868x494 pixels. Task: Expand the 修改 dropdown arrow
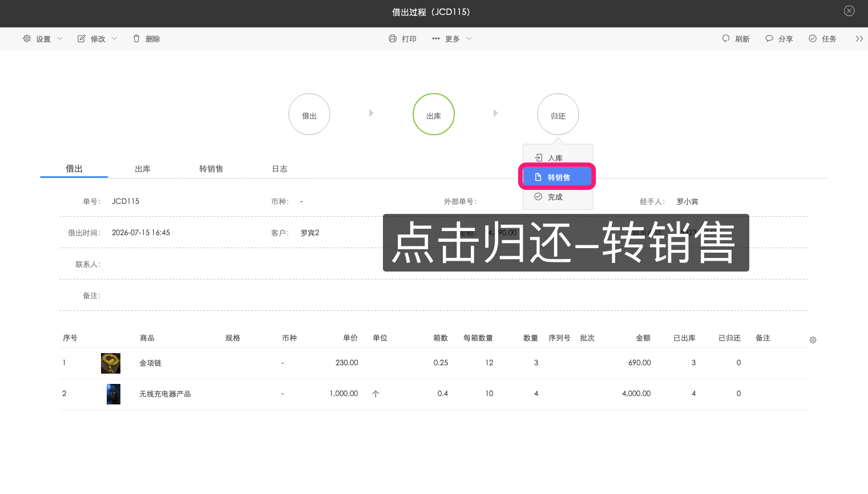click(x=114, y=39)
